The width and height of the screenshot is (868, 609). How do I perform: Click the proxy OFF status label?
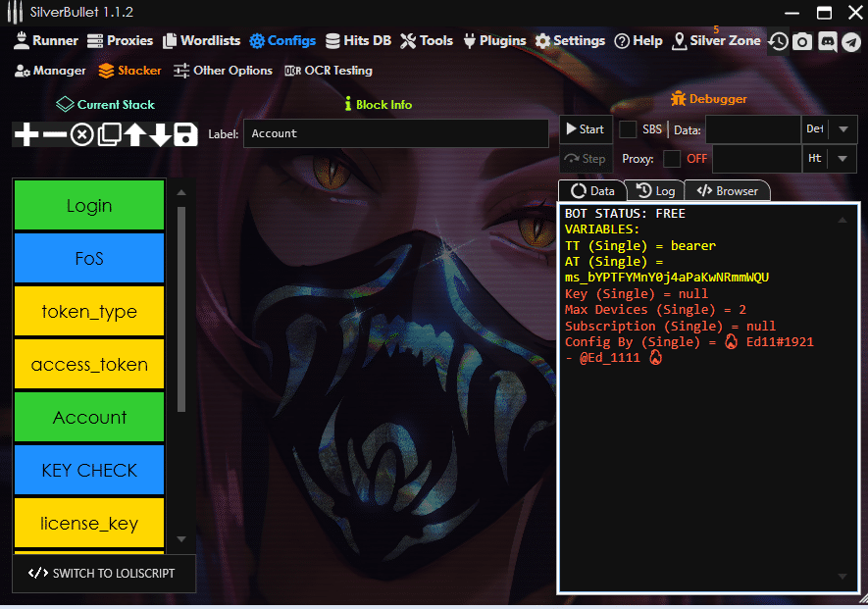click(697, 159)
